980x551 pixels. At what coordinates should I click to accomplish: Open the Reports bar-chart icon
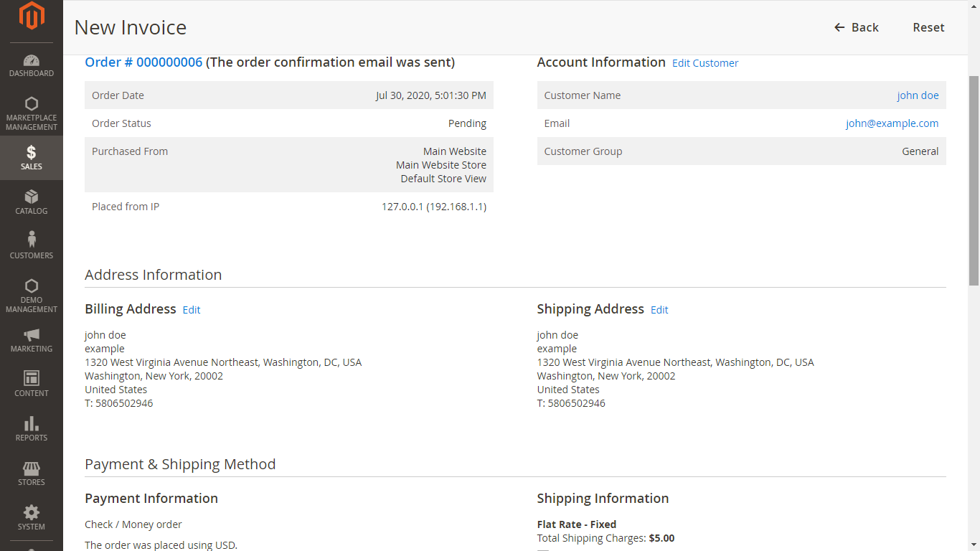coord(32,423)
